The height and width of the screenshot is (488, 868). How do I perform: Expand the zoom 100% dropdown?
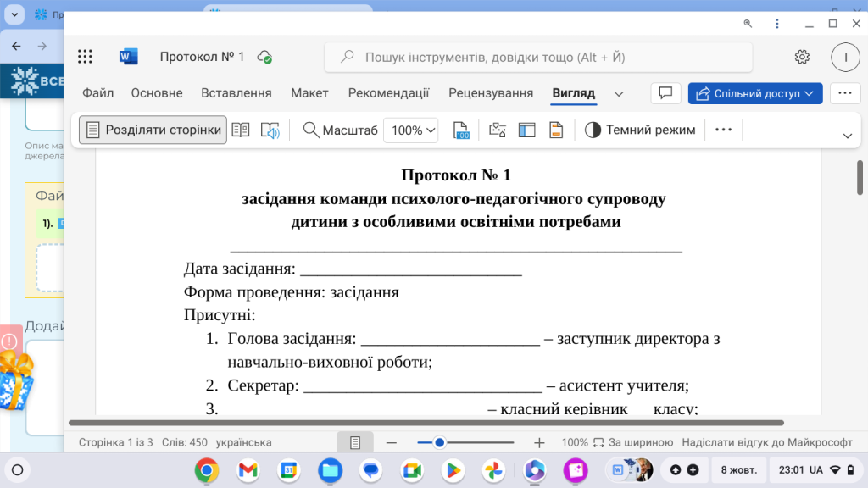(411, 130)
